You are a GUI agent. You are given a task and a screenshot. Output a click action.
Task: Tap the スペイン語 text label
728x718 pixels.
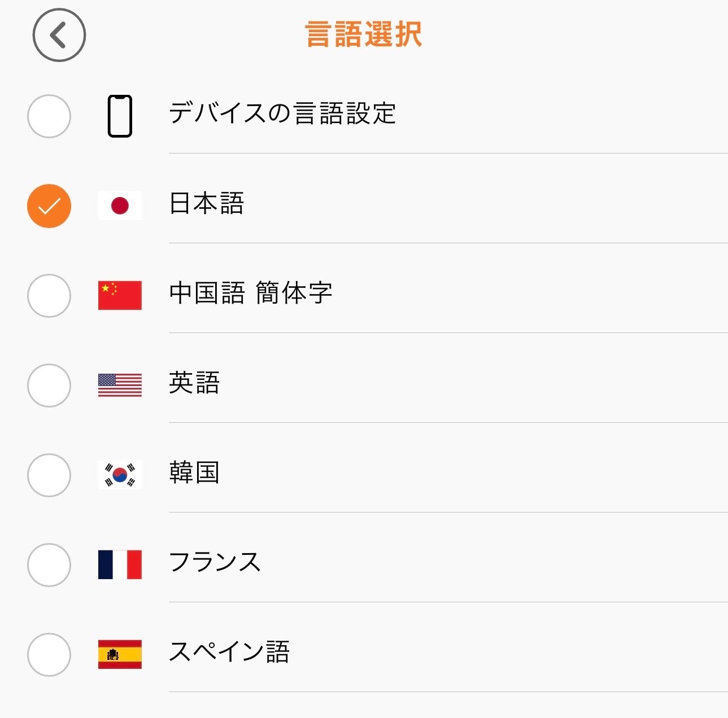point(229,652)
